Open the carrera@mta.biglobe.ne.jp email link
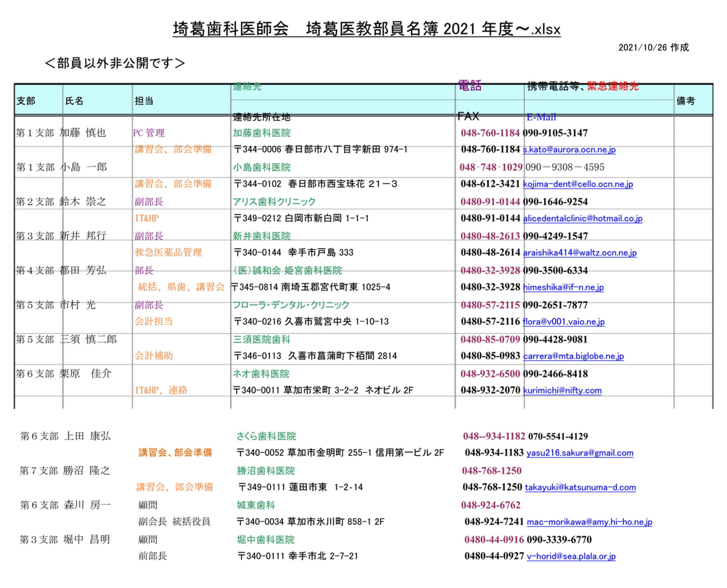This screenshot has height=588, width=727. (x=574, y=356)
